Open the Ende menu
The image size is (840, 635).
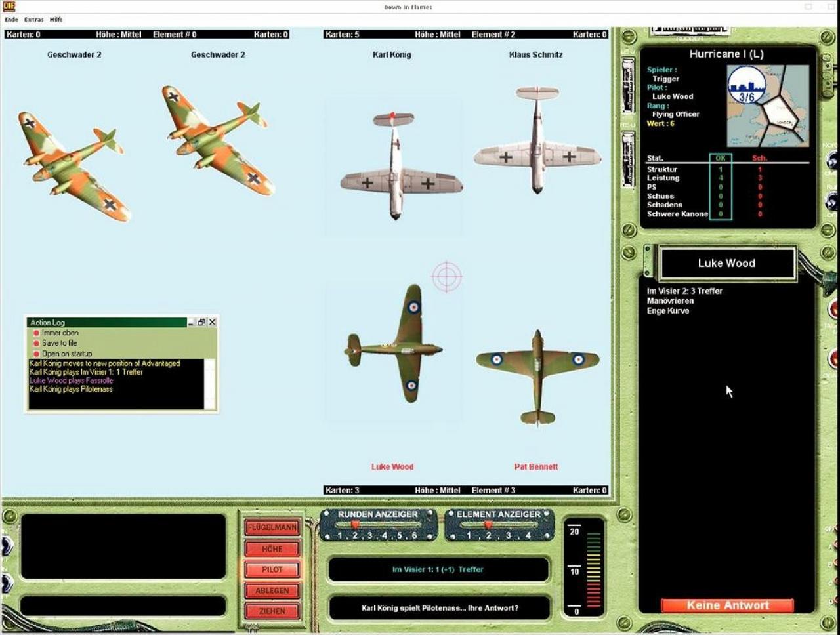click(x=11, y=20)
